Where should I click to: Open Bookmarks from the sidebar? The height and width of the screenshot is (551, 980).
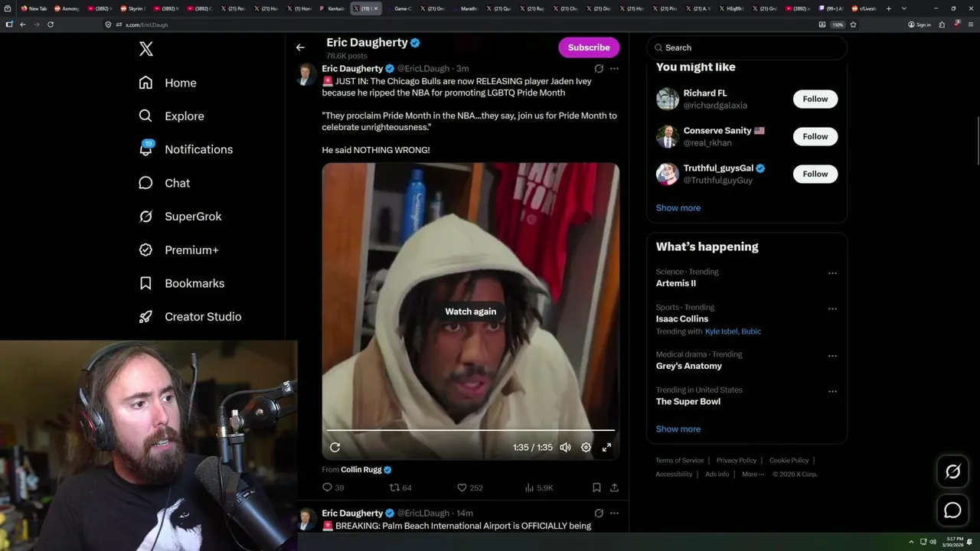pyautogui.click(x=181, y=283)
